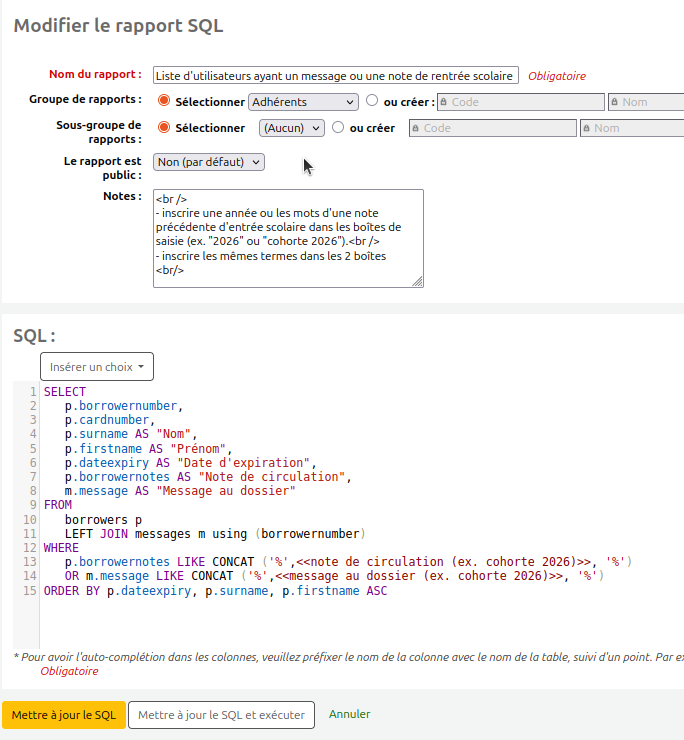Viewport: 684px width, 740px height.
Task: Click the 'Modifier le rapport SQL' heading
Action: tap(118, 25)
